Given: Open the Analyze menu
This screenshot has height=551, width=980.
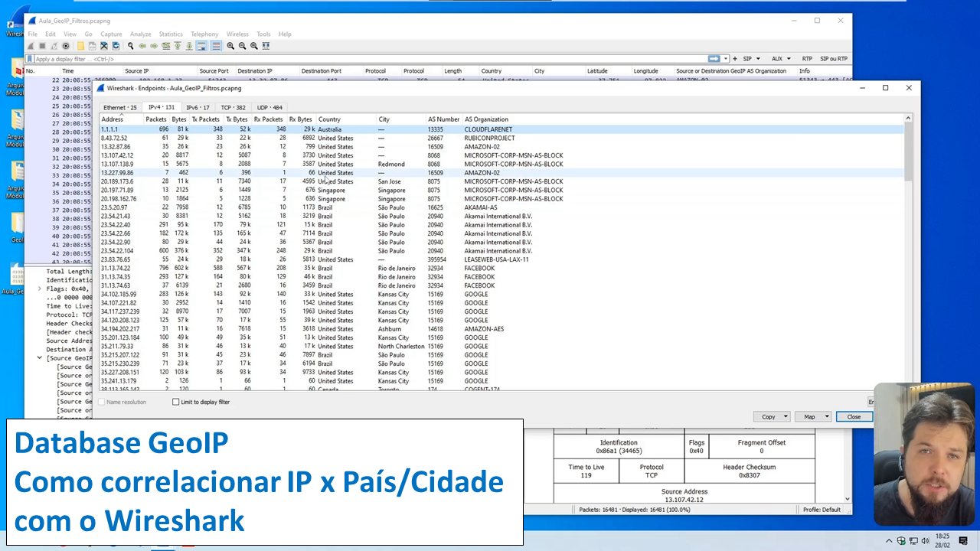Looking at the screenshot, I should (x=140, y=34).
